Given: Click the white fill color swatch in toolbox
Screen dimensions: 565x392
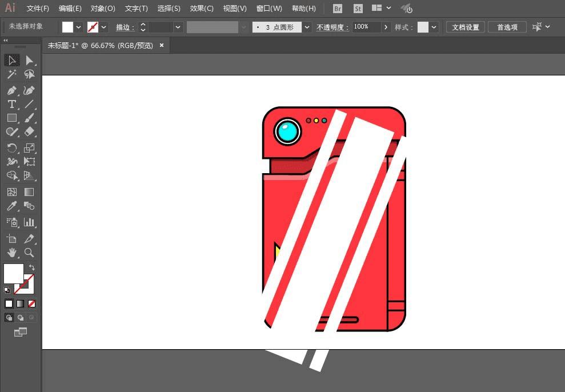Looking at the screenshot, I should [13, 273].
